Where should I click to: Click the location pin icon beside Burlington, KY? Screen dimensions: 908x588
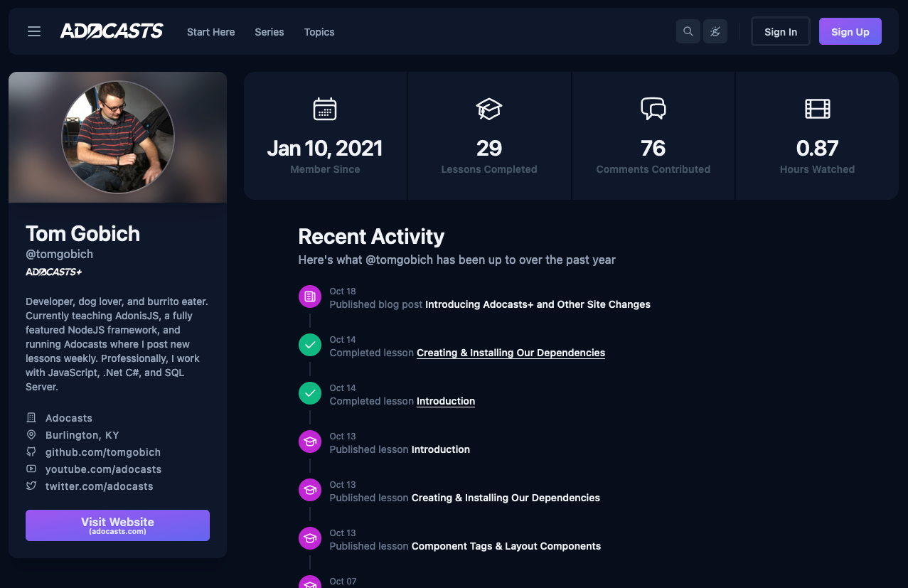point(31,435)
